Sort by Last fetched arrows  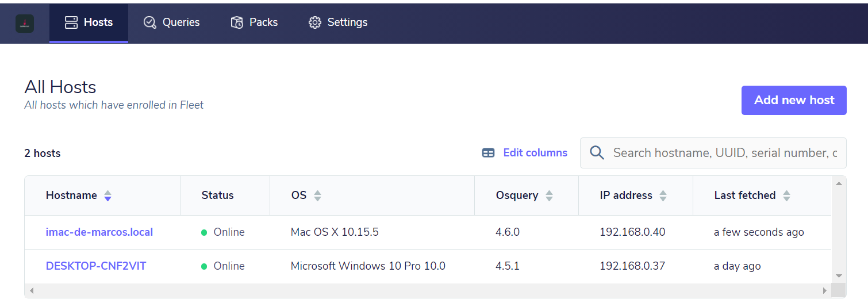(x=786, y=196)
